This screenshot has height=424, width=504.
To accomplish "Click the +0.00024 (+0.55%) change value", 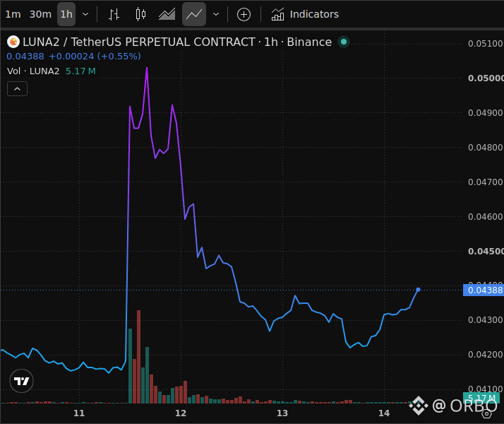I will click(95, 57).
